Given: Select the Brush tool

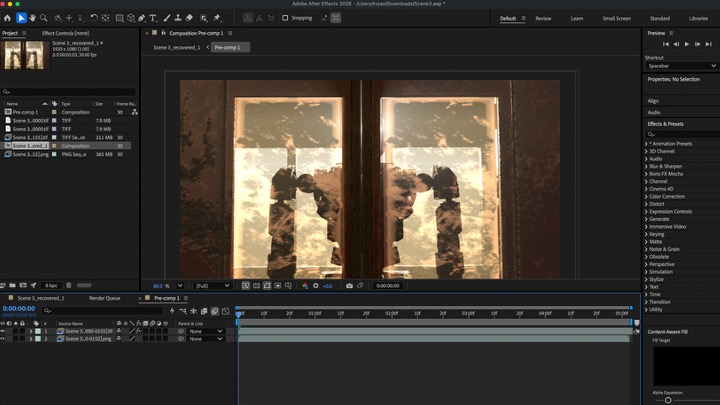Looking at the screenshot, I should tap(167, 18).
